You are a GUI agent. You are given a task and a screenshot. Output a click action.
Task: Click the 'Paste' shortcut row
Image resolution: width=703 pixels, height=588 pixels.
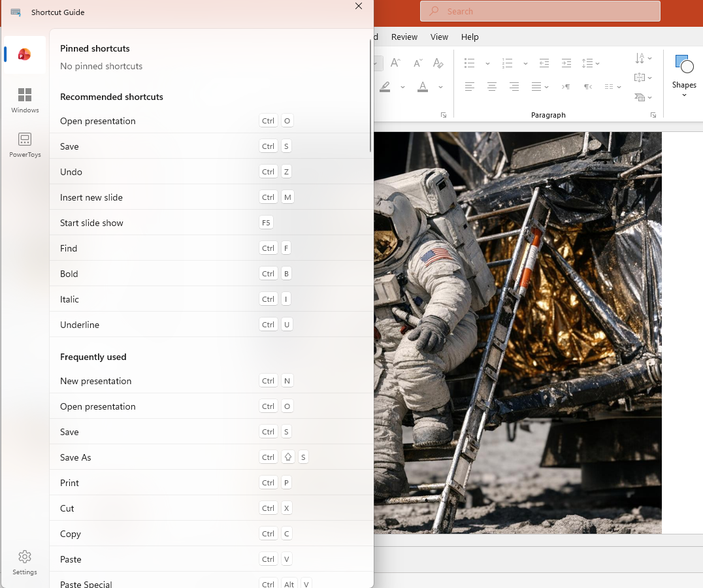coord(211,559)
